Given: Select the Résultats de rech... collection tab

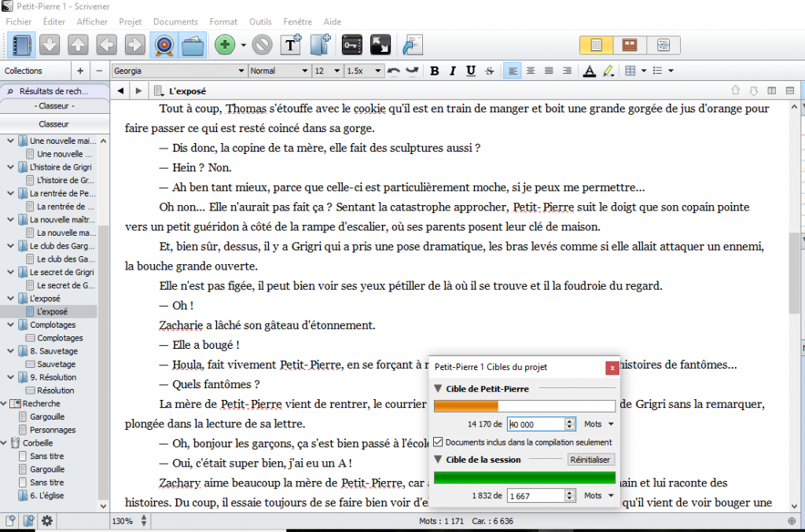Looking at the screenshot, I should 54,91.
